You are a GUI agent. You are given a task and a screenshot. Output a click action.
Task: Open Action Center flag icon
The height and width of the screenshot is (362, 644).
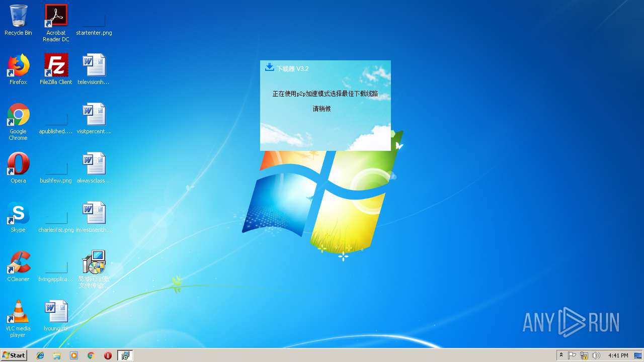click(x=572, y=355)
